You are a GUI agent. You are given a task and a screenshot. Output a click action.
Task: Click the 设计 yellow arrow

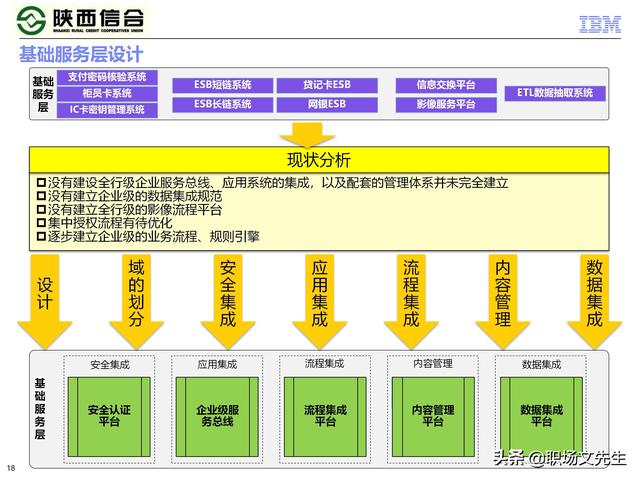click(44, 302)
